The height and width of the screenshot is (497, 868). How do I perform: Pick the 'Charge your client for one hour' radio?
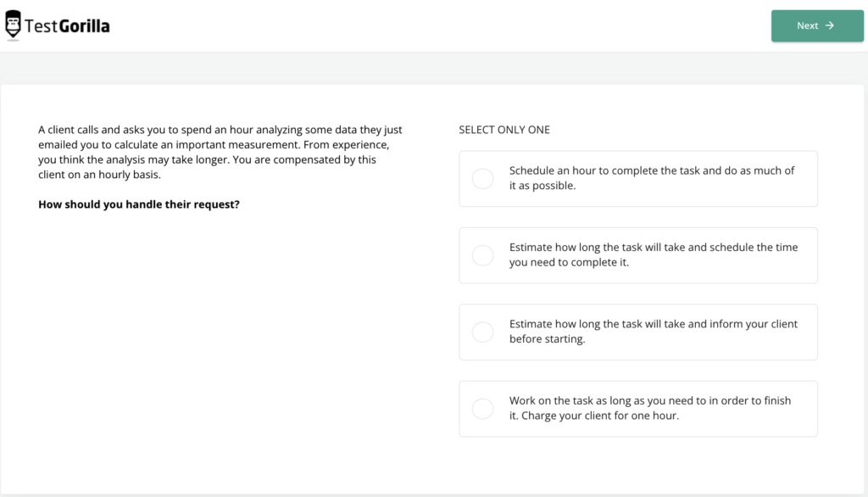coord(482,409)
